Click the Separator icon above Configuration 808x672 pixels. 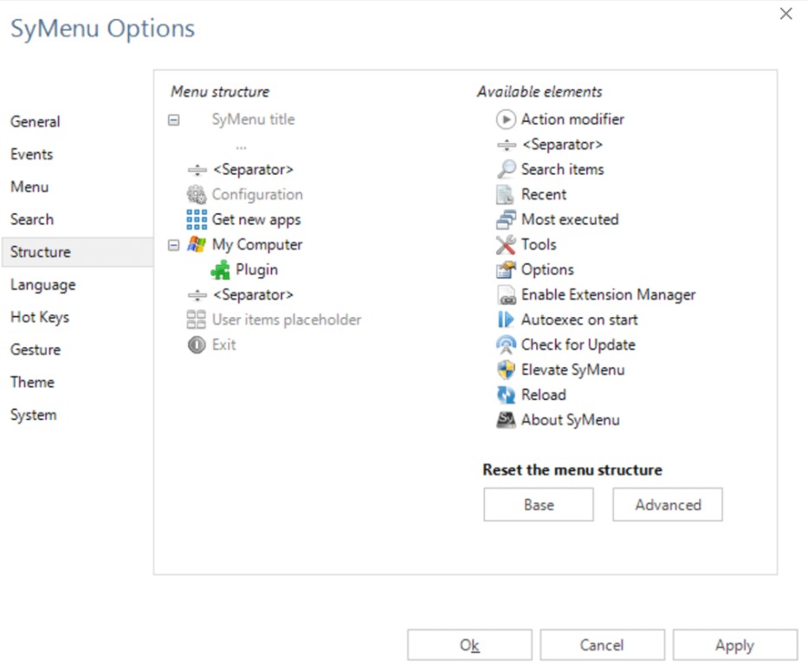tap(197, 170)
